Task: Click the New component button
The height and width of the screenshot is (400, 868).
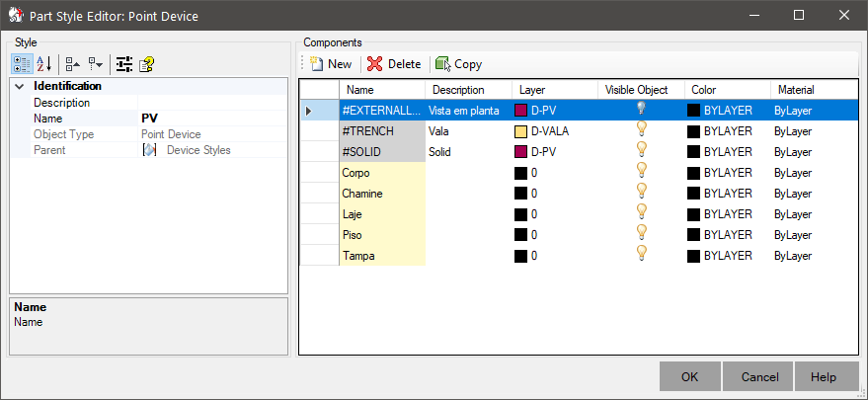Action: 331,64
